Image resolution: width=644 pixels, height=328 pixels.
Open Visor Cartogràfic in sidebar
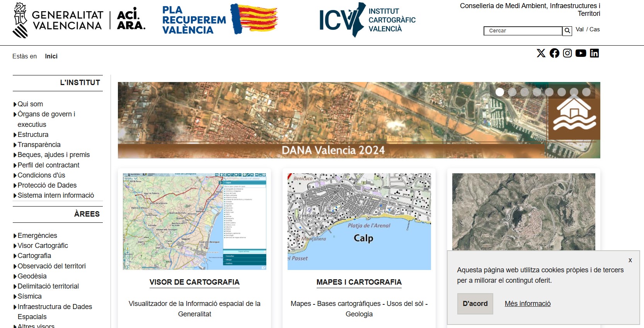[43, 246]
